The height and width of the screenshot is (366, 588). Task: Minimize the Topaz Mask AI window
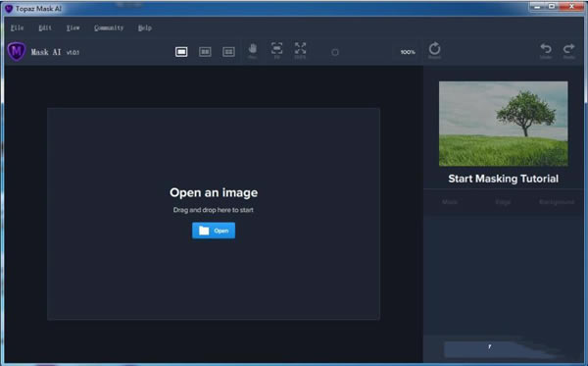(537, 7)
